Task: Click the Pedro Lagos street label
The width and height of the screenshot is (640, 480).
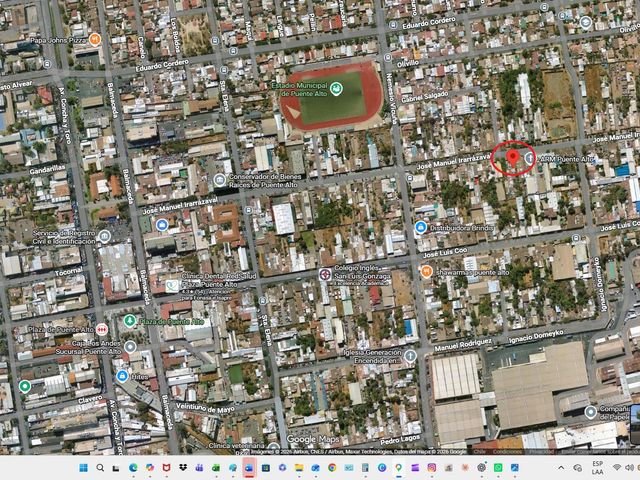Action: coord(400,440)
